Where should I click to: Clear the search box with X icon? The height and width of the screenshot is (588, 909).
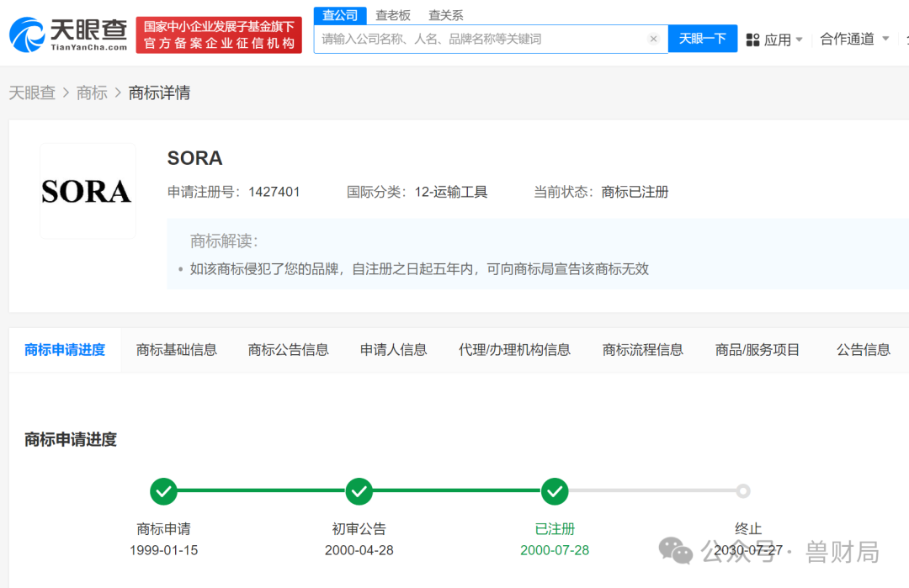[653, 39]
